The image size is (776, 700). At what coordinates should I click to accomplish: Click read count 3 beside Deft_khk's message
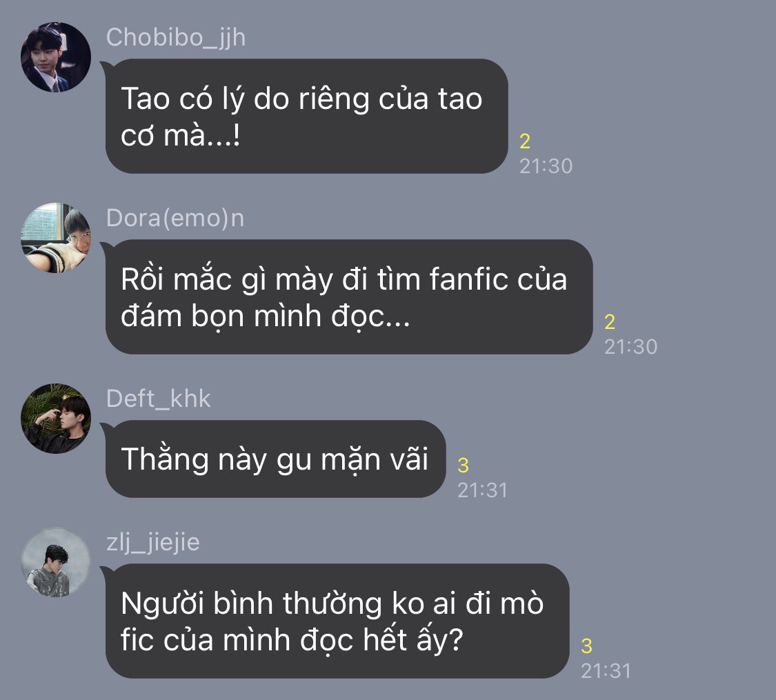[464, 466]
